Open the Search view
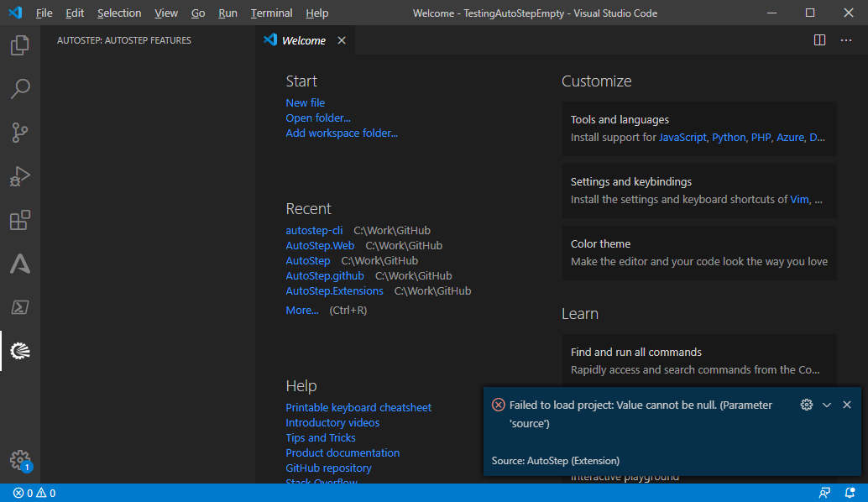This screenshot has width=868, height=502. 20,88
